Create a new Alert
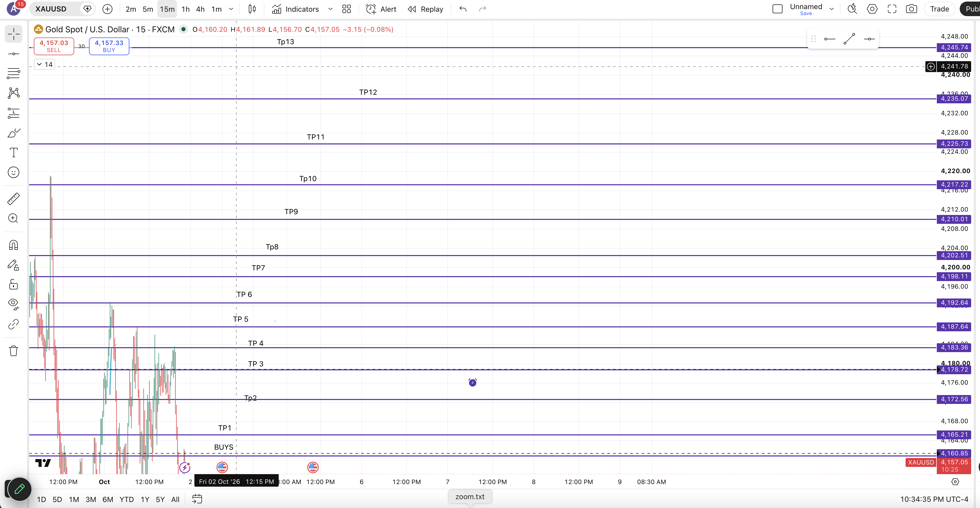This screenshot has height=508, width=980. [381, 9]
